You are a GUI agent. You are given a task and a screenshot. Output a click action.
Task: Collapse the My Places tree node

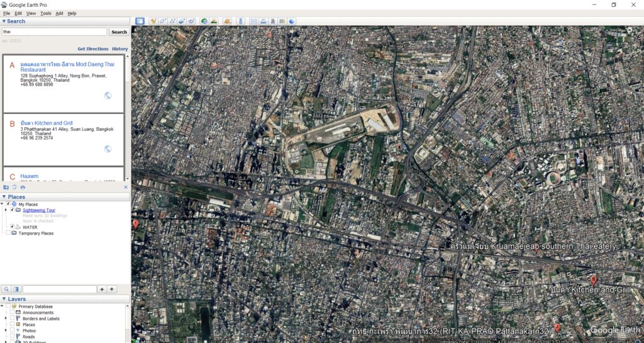(3, 204)
